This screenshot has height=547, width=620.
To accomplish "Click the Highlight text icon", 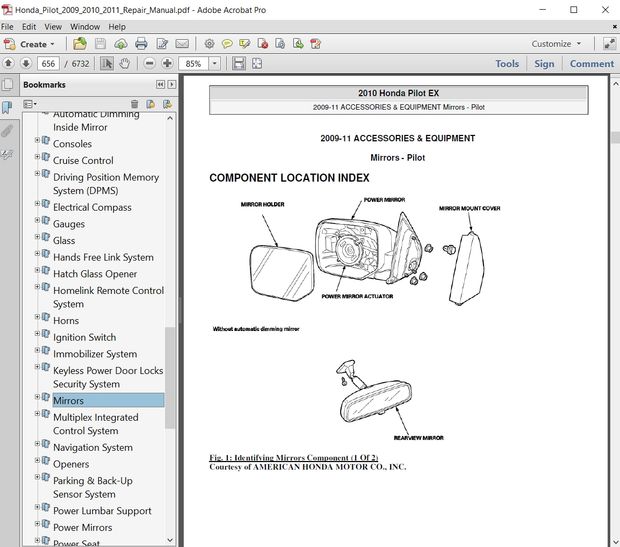I will pos(245,44).
